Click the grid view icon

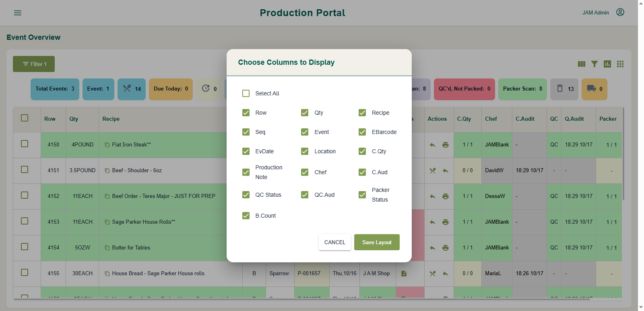pyautogui.click(x=620, y=64)
